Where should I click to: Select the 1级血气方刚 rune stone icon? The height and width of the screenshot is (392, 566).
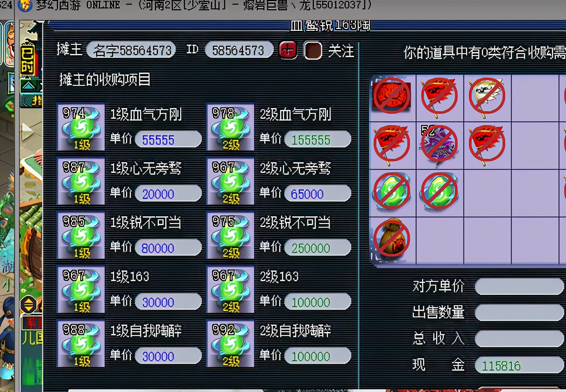[80, 127]
